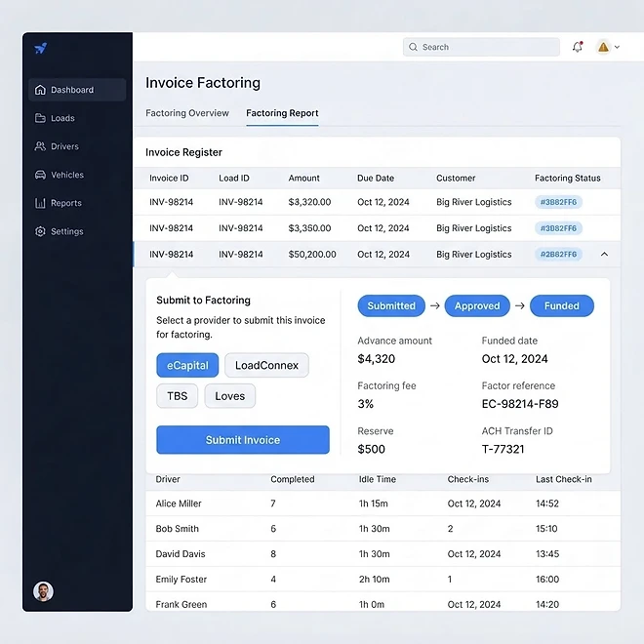Click the Customer column header

tap(456, 178)
